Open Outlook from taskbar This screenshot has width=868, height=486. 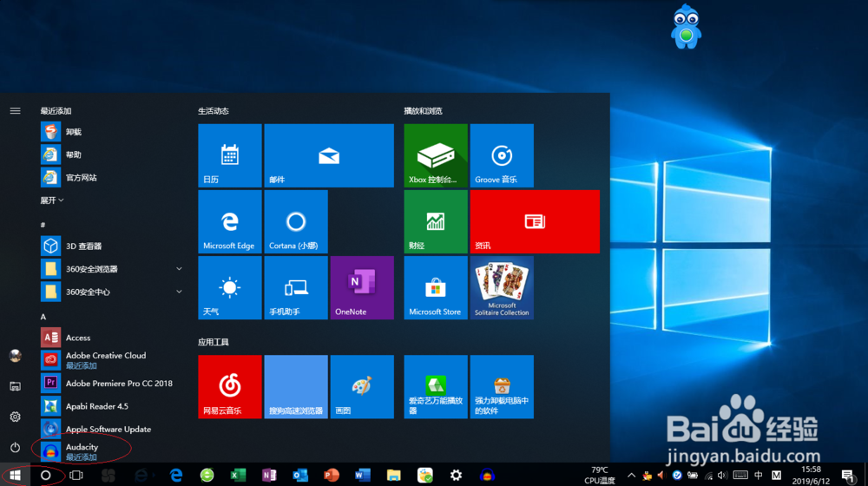300,475
